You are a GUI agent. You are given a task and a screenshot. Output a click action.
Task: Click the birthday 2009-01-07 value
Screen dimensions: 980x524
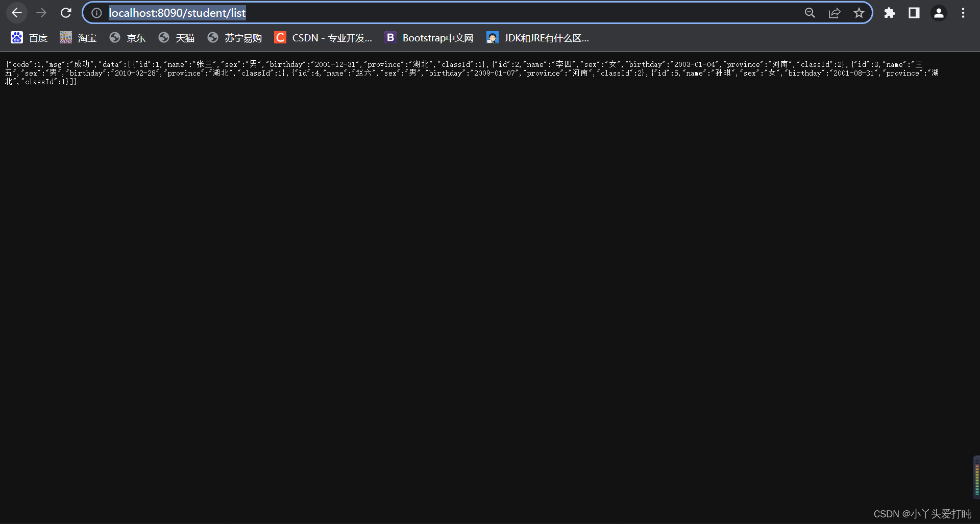494,73
